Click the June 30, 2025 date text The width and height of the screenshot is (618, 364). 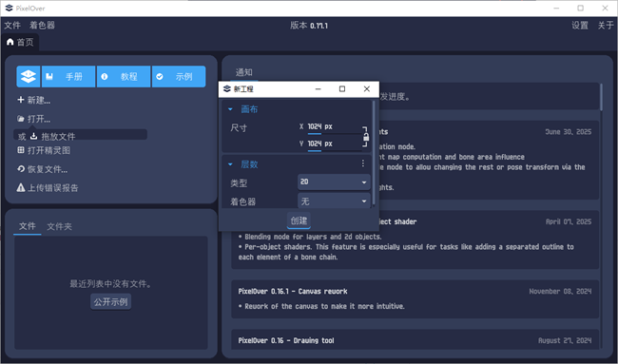(569, 132)
